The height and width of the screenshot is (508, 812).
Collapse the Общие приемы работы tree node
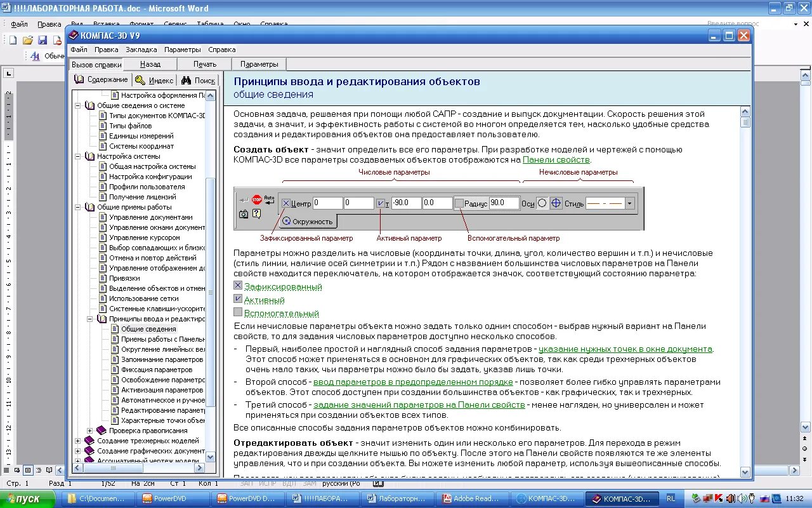coord(78,207)
